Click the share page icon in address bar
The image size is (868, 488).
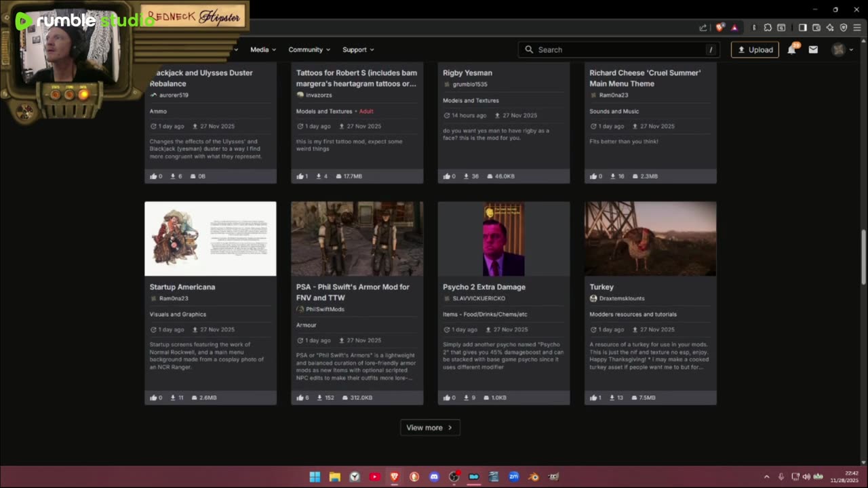pos(703,28)
